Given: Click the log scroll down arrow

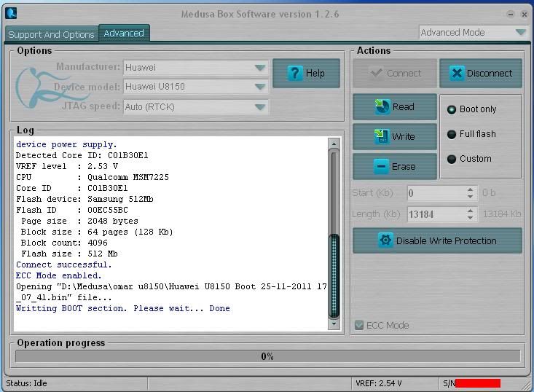Looking at the screenshot, I should [x=334, y=324].
